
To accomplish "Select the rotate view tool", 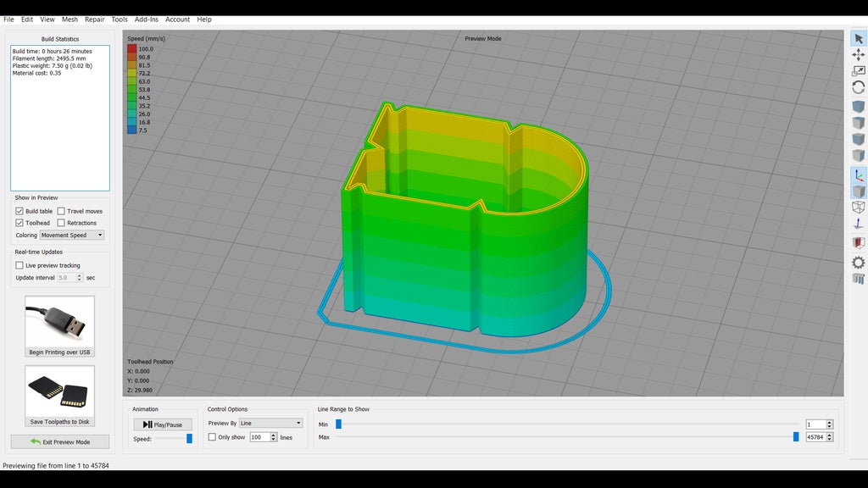I will (858, 87).
